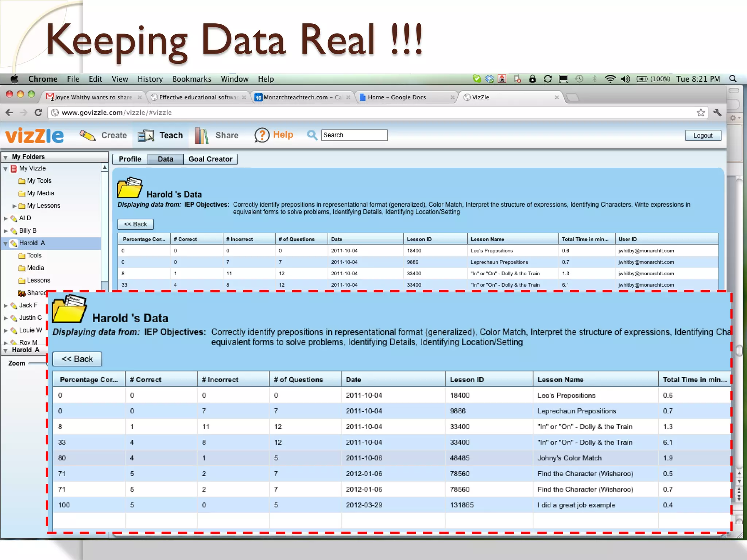Open the new tab button
This screenshot has height=560, width=747.
pyautogui.click(x=573, y=97)
